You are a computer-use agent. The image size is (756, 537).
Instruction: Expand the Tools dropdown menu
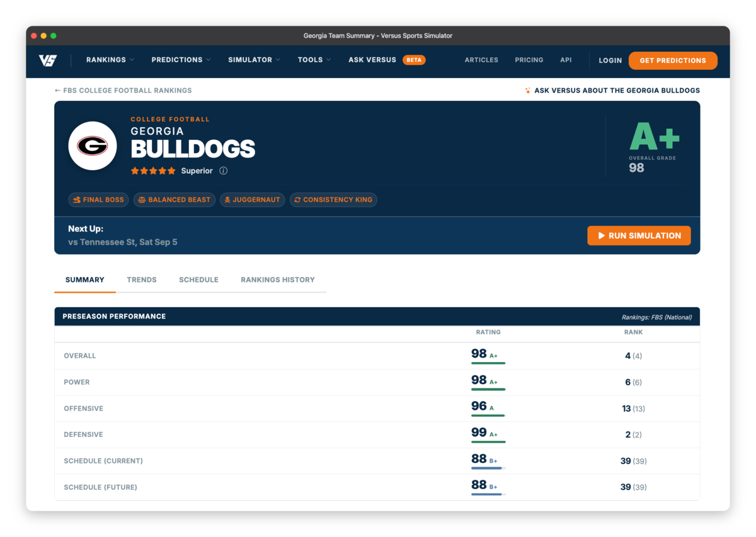(x=314, y=60)
